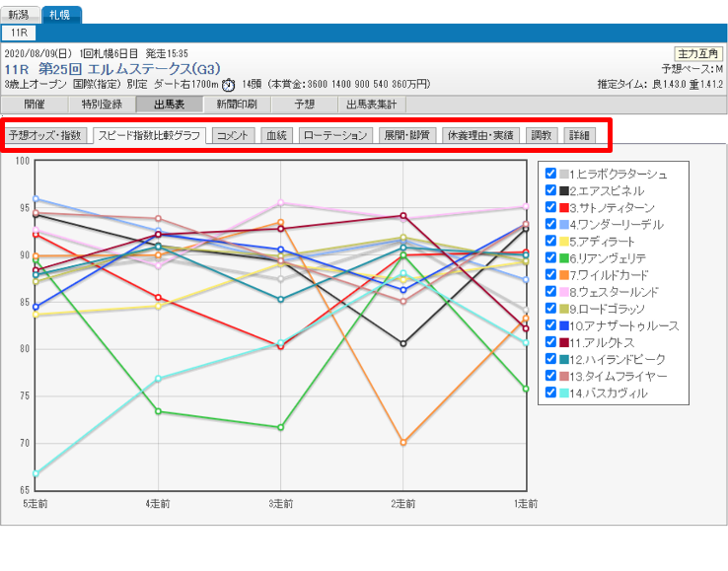Switch to 予想オッズ・指数 sub-tab

[x=45, y=135]
